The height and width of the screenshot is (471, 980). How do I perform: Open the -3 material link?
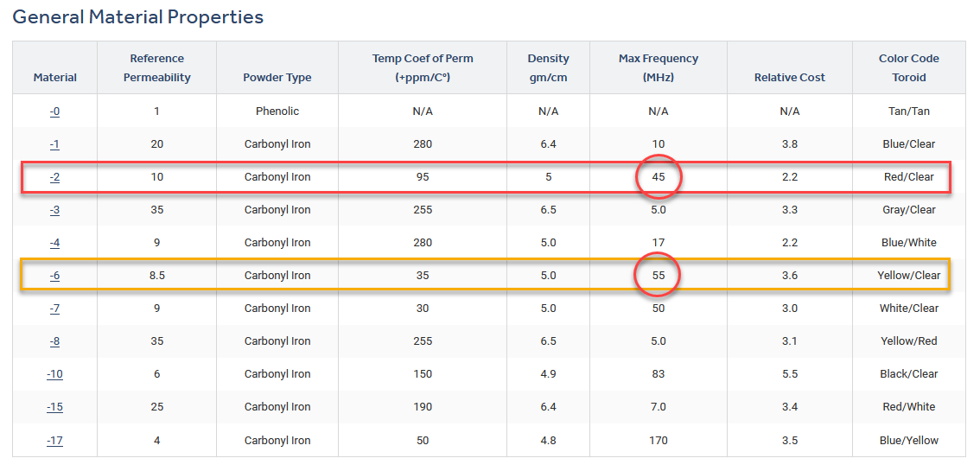[x=54, y=210]
